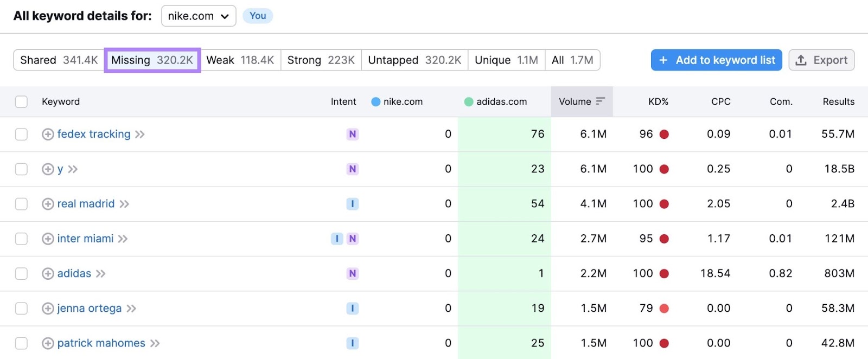868x359 pixels.
Task: Switch to the Strong 223K tab
Action: click(321, 60)
